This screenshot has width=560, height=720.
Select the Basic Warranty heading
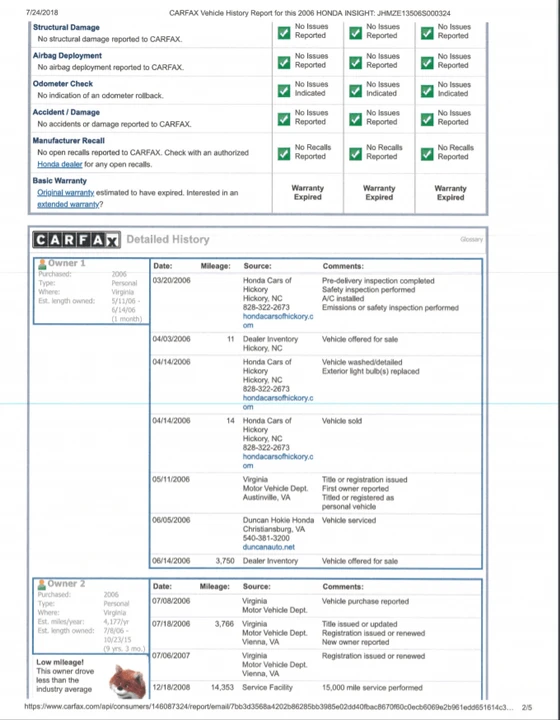click(59, 180)
